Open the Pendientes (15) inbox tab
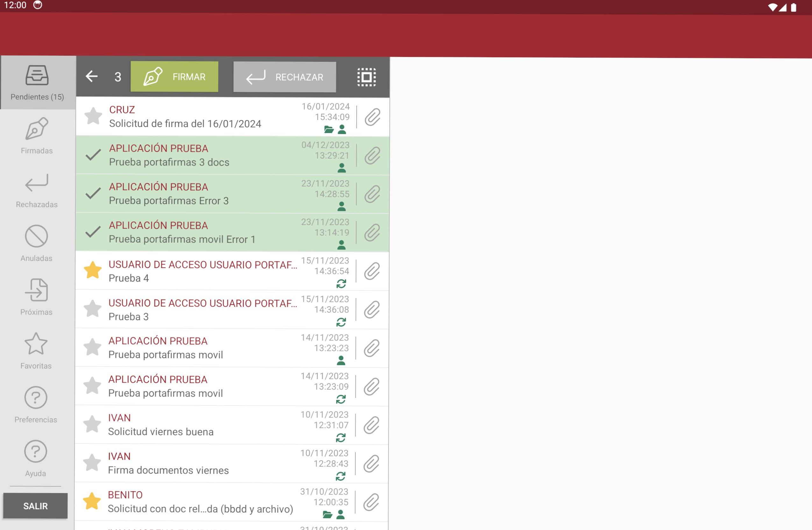812x530 pixels. [38, 82]
